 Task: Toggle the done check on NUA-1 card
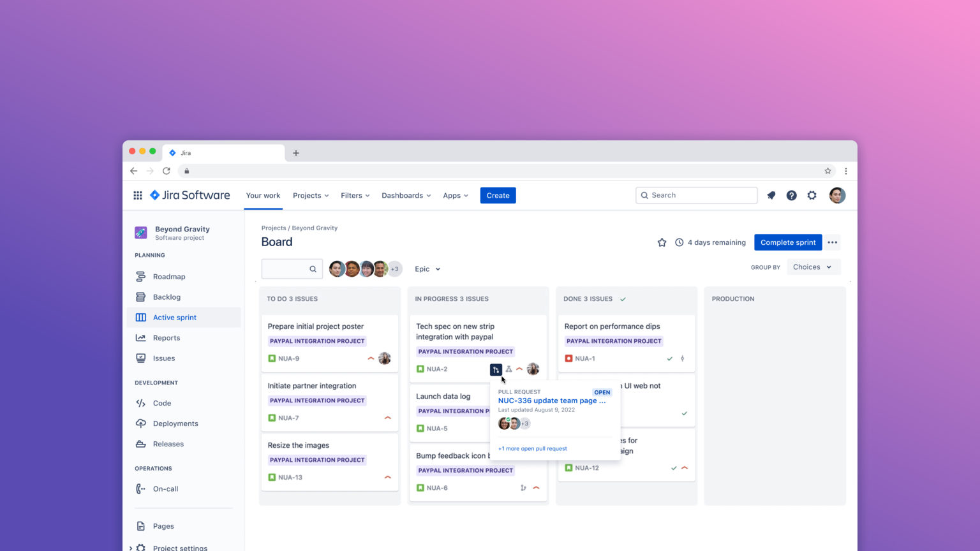669,358
